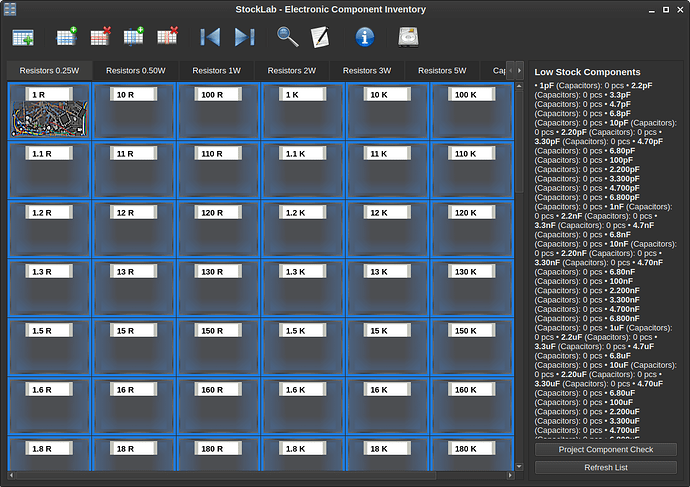Jump to the first page arrow icon
The image size is (690, 487).
(x=210, y=38)
